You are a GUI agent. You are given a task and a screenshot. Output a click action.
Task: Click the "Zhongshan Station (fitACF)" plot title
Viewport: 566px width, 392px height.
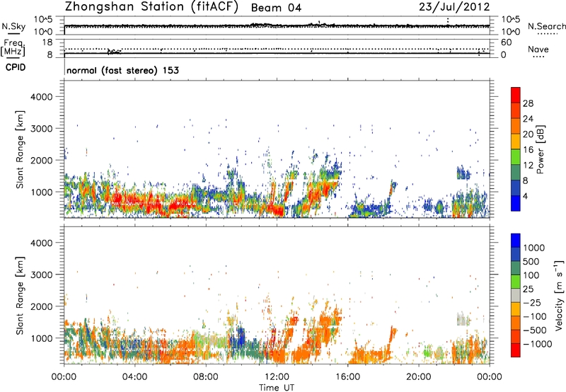coord(151,7)
